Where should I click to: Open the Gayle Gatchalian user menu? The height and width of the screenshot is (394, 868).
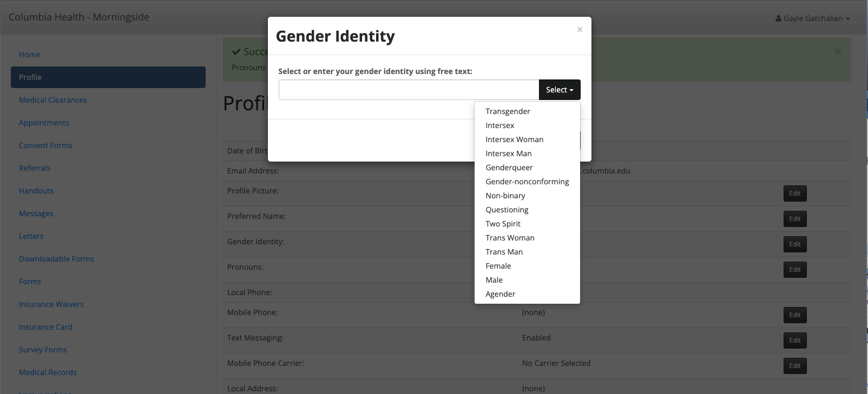click(812, 18)
